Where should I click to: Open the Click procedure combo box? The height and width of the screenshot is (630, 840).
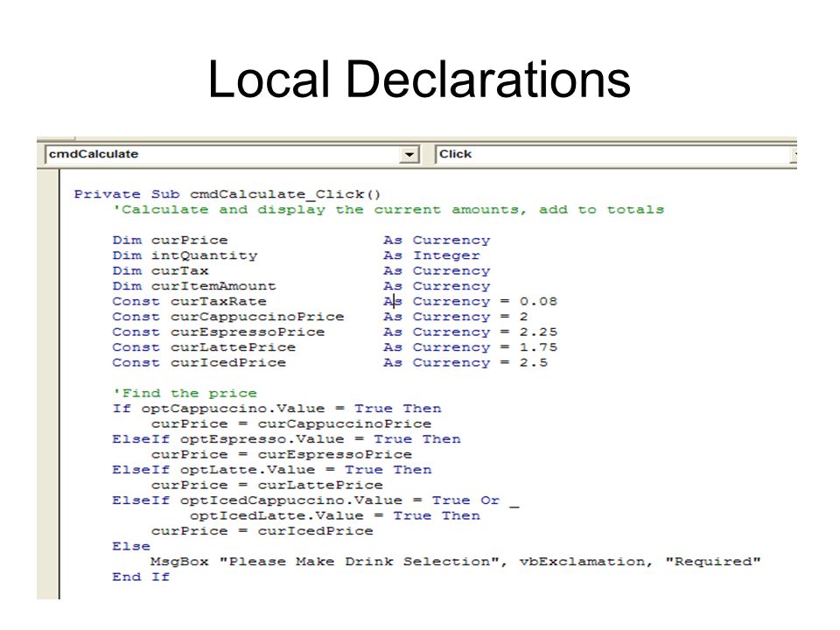(x=616, y=154)
